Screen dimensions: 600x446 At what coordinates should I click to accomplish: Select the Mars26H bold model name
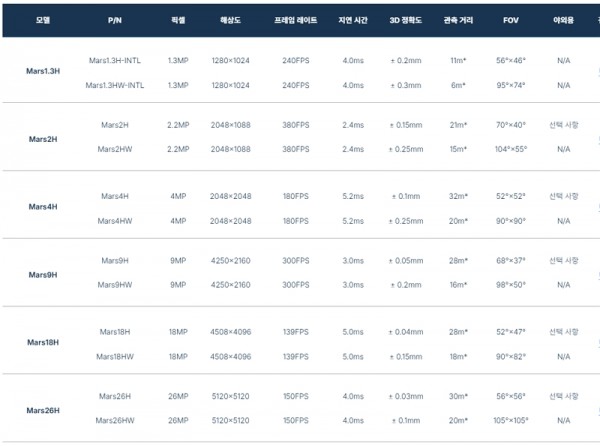pos(43,410)
